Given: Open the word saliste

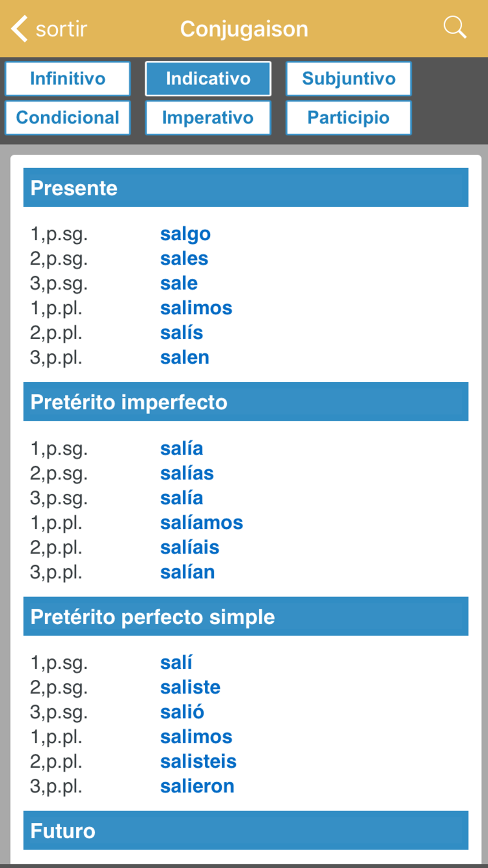Looking at the screenshot, I should point(191,688).
